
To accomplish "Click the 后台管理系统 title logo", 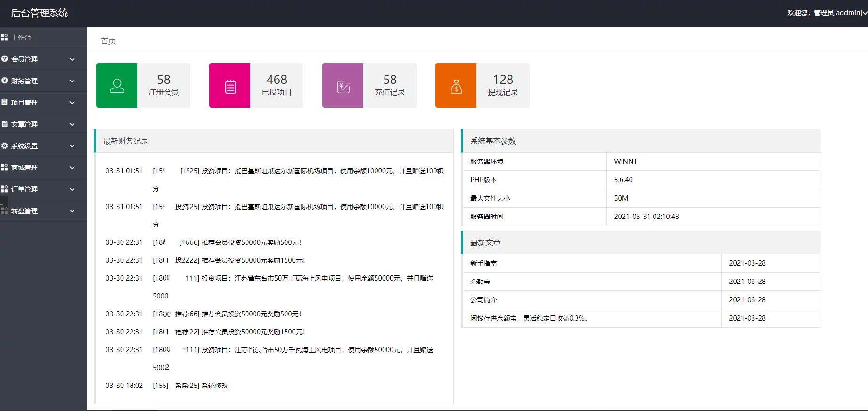I will 40,13.
